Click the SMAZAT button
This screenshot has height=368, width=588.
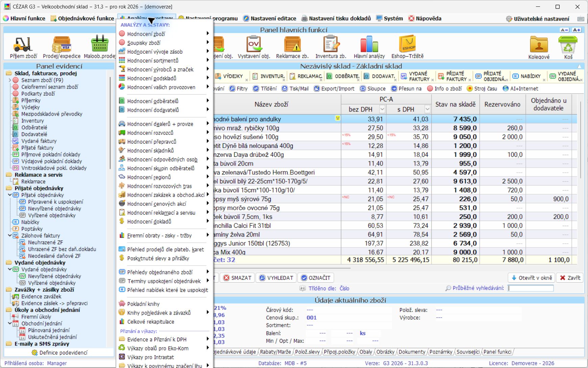click(238, 278)
